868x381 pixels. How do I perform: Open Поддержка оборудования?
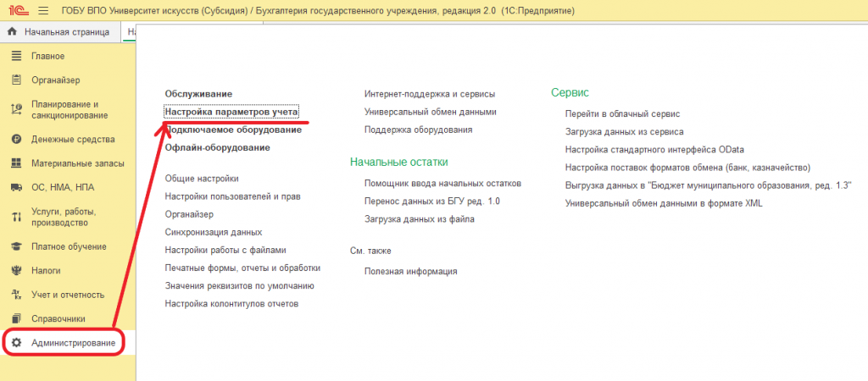419,130
